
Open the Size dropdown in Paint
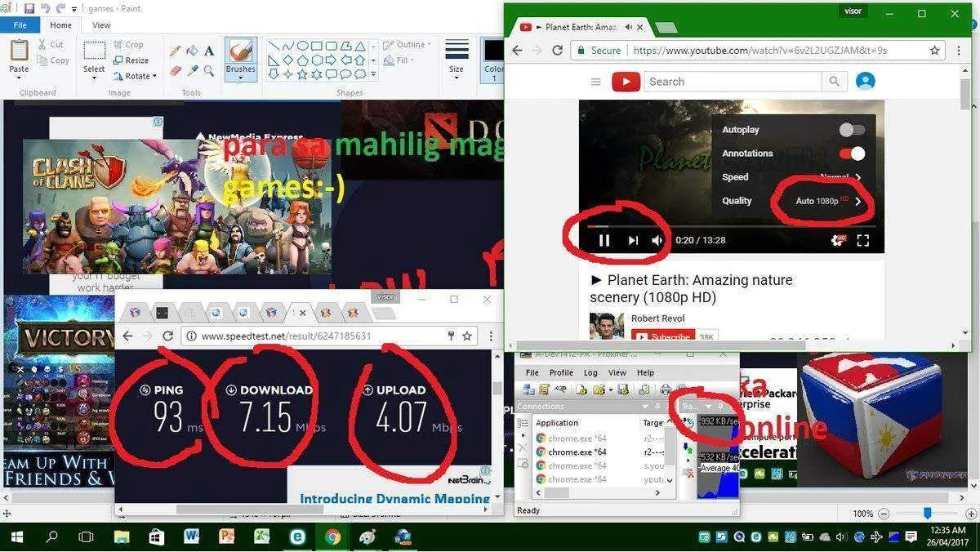pyautogui.click(x=457, y=76)
